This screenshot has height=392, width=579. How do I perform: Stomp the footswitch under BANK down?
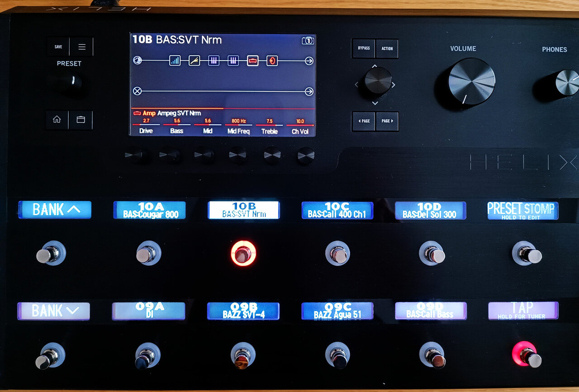(x=50, y=356)
